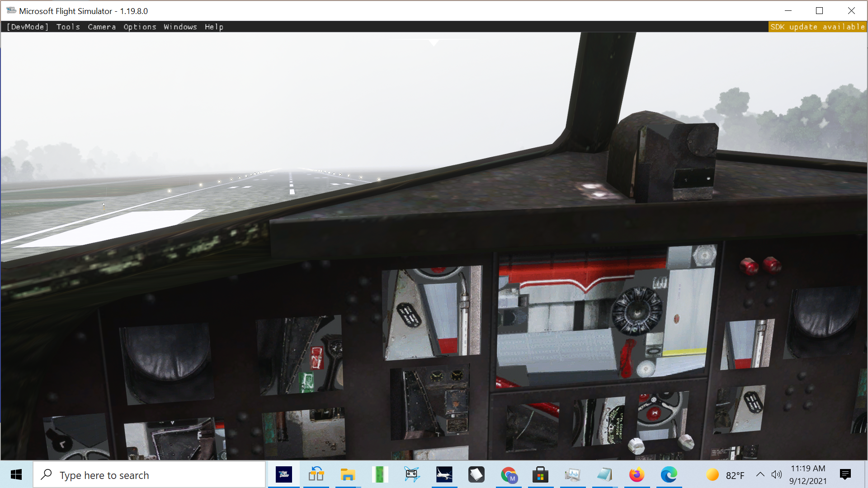Open the Help menu
This screenshot has height=488, width=868.
pyautogui.click(x=214, y=27)
